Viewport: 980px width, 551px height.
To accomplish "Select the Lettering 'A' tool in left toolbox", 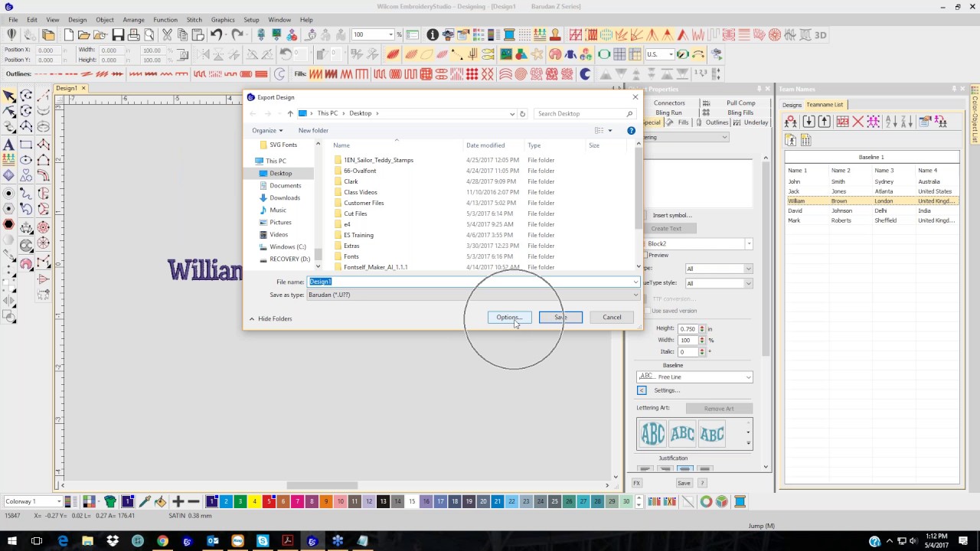I will 8,145.
